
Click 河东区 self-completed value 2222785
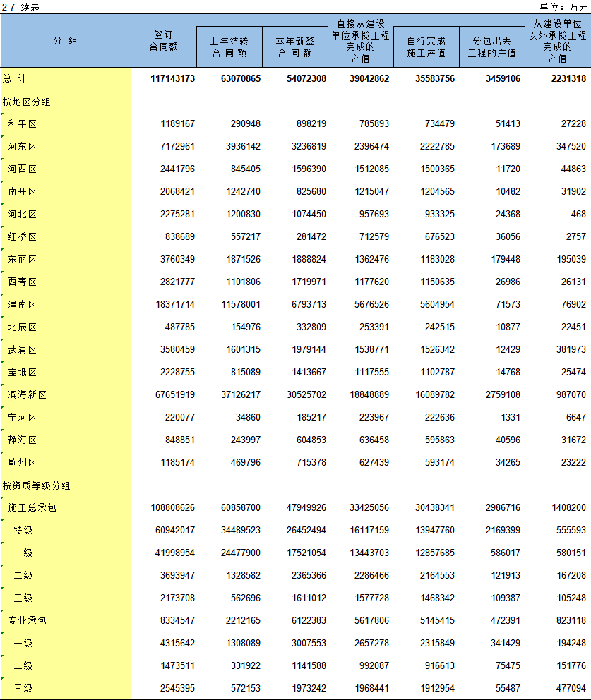(437, 147)
